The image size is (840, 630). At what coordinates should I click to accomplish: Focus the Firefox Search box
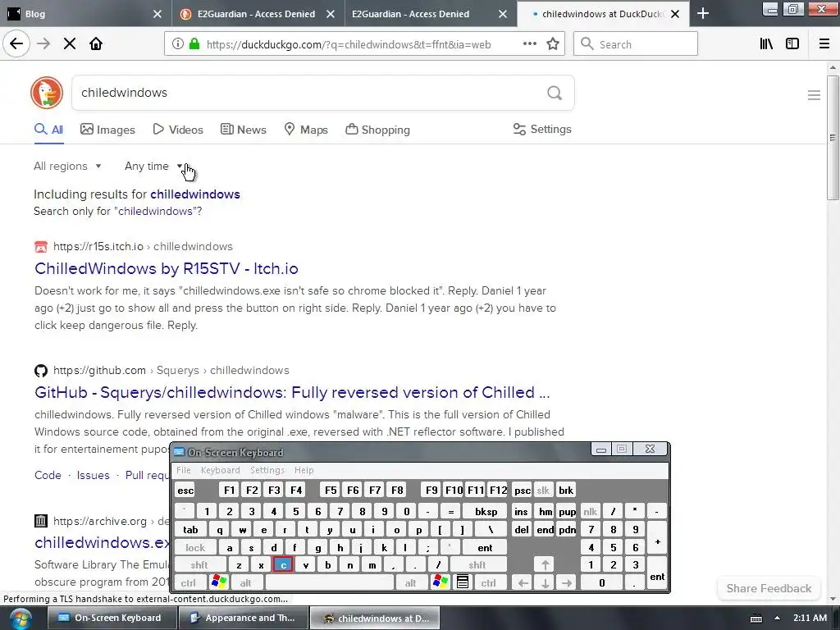pos(636,44)
